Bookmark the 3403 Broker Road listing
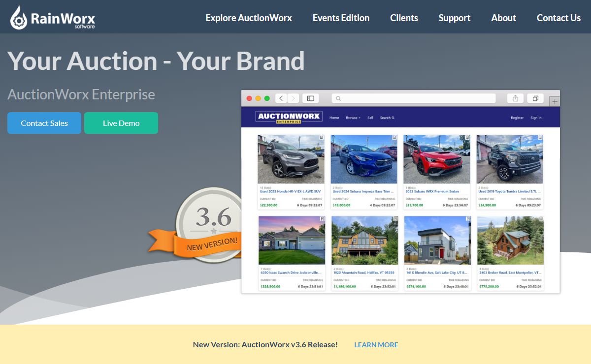Image resolution: width=591 pixels, height=364 pixels. click(x=541, y=219)
